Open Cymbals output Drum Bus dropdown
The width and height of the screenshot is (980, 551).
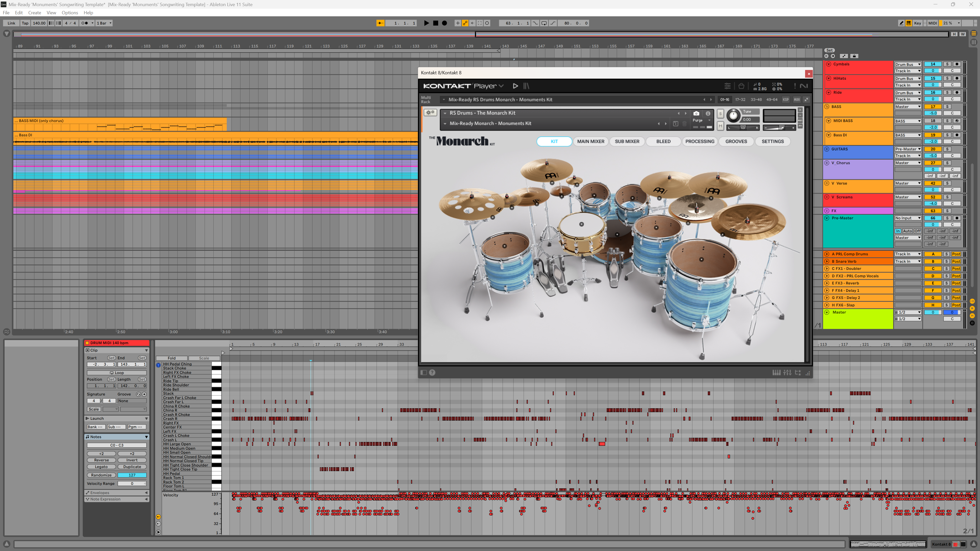click(x=908, y=64)
